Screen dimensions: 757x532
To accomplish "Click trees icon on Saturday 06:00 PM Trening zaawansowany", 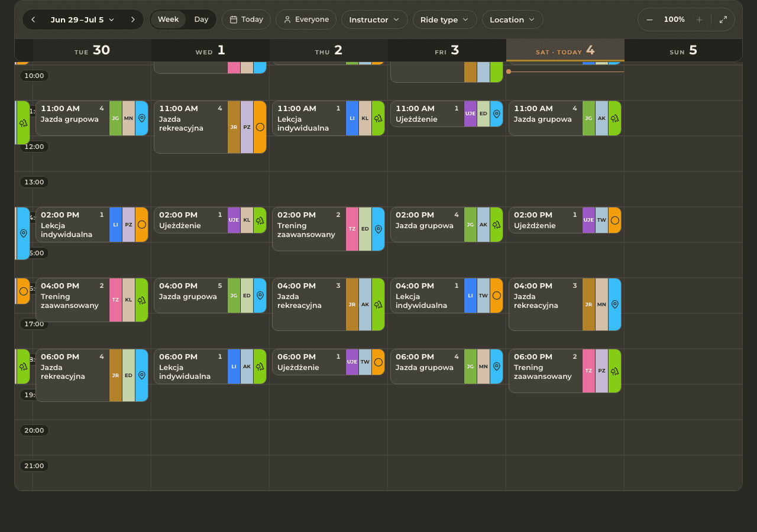I will 615,371.
